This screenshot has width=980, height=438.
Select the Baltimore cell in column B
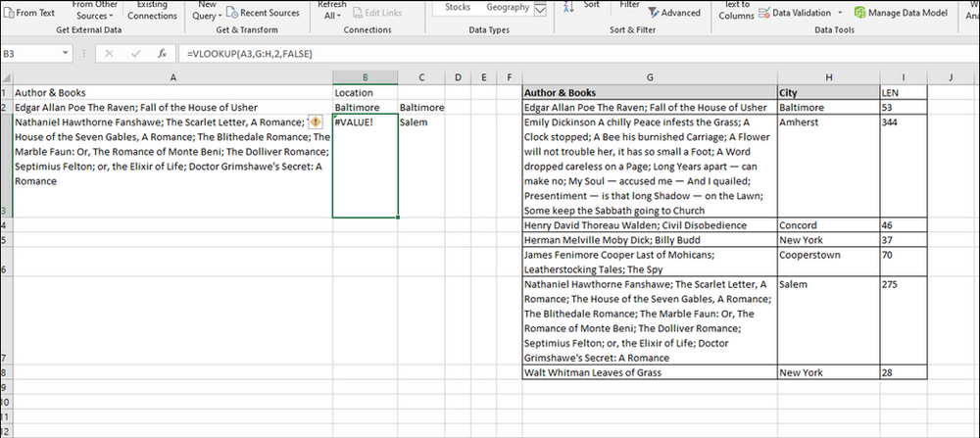(x=365, y=108)
